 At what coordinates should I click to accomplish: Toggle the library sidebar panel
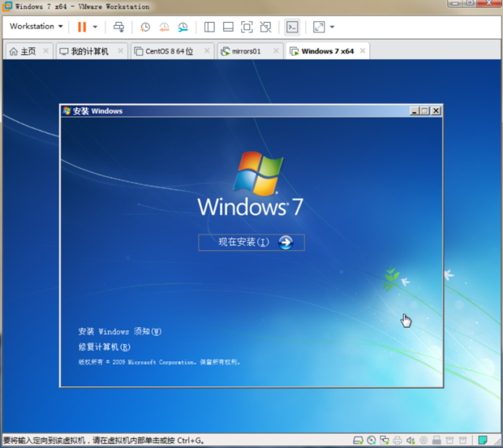tap(209, 27)
